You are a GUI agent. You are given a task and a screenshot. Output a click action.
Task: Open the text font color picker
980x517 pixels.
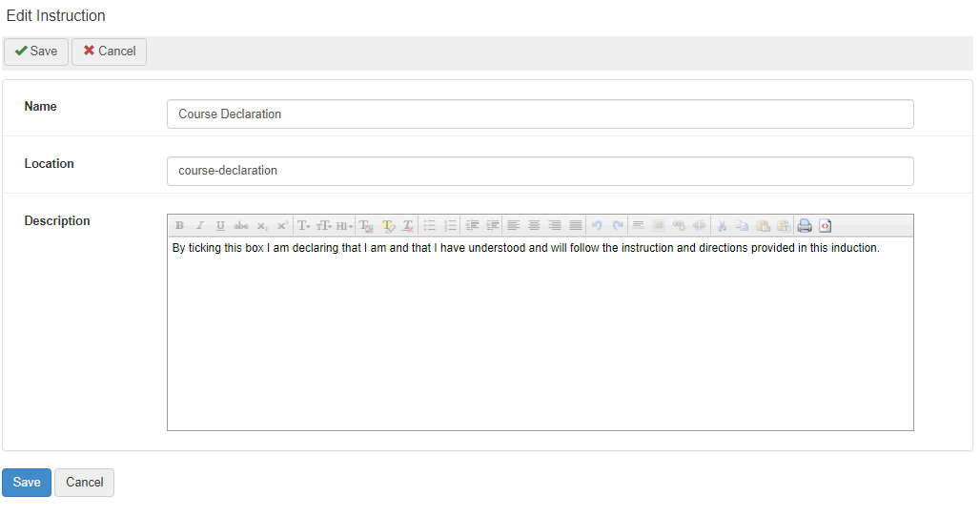click(367, 226)
